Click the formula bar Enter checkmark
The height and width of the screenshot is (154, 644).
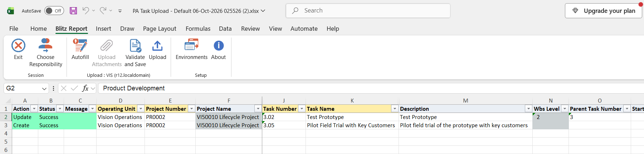click(x=74, y=88)
